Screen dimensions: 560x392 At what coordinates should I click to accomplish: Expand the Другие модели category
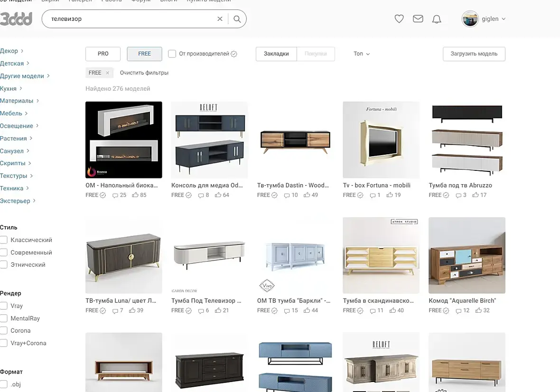25,75
